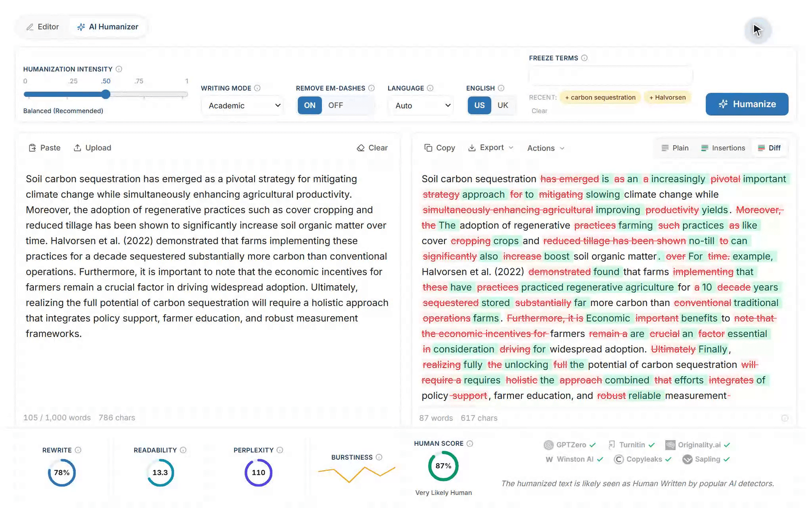812x508 pixels.
Task: Click the Freeze Terms info icon
Action: pos(584,58)
